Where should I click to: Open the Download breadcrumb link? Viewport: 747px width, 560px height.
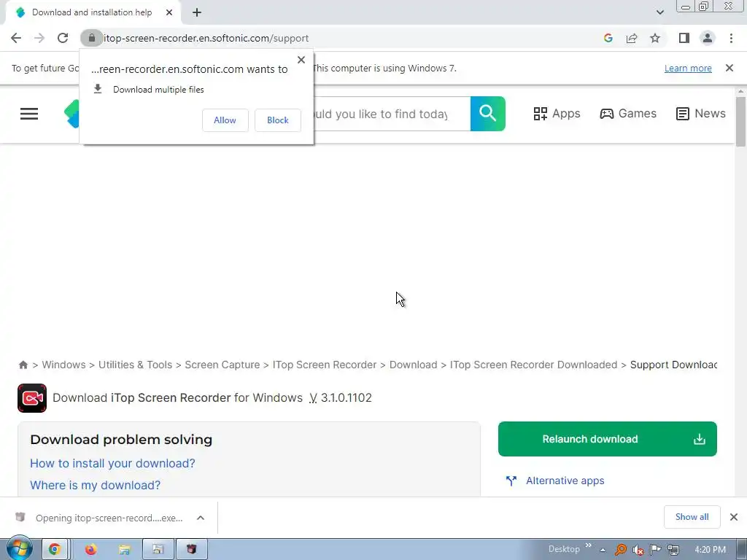click(x=413, y=365)
